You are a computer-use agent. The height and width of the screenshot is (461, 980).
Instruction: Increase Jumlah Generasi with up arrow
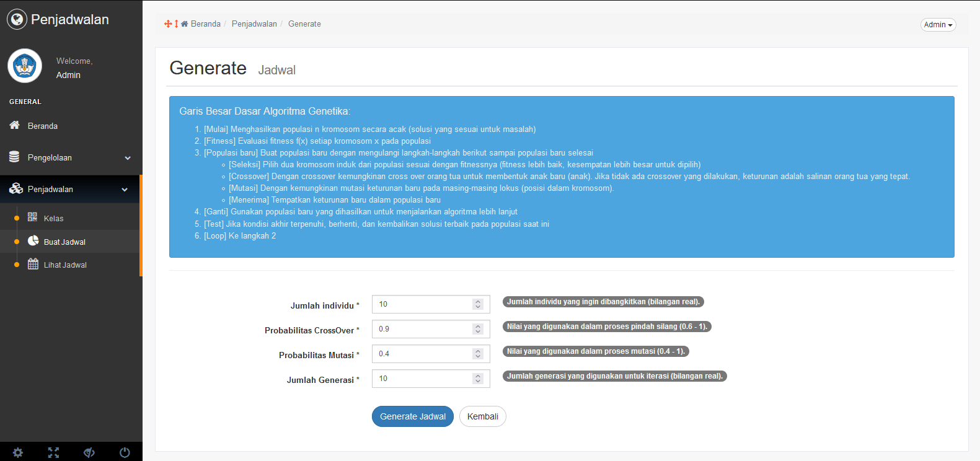[x=477, y=375]
